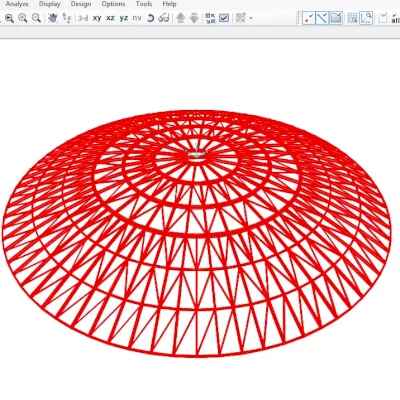The width and height of the screenshot is (400, 400).
Task: Open the Tools menu
Action: coord(144,4)
